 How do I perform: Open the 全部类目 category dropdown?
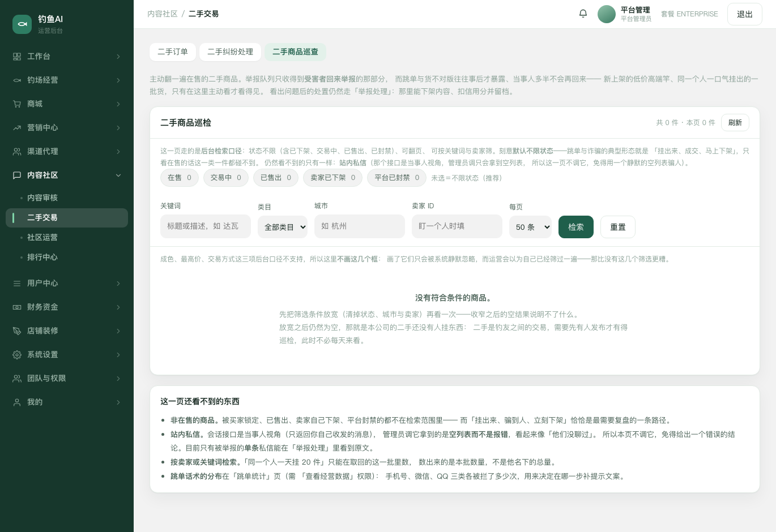(x=283, y=227)
